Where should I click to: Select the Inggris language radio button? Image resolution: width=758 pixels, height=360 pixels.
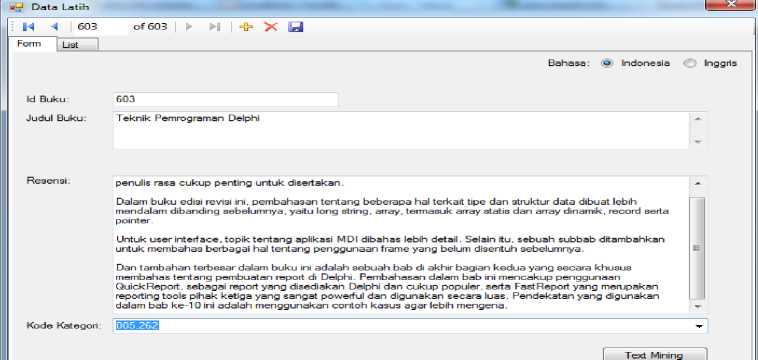[690, 63]
